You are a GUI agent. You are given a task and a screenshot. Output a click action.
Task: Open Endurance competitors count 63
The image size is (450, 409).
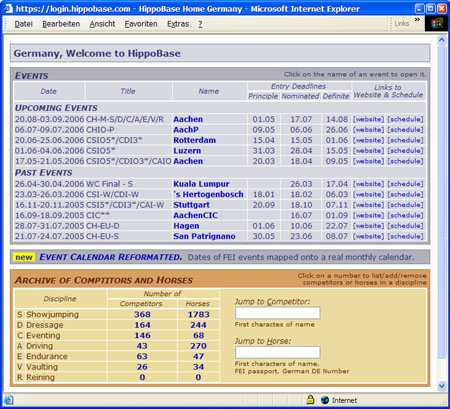click(x=142, y=356)
